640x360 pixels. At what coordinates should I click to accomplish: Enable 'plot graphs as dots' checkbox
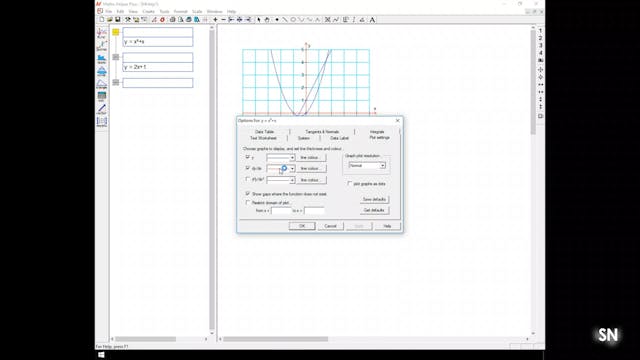pos(350,184)
